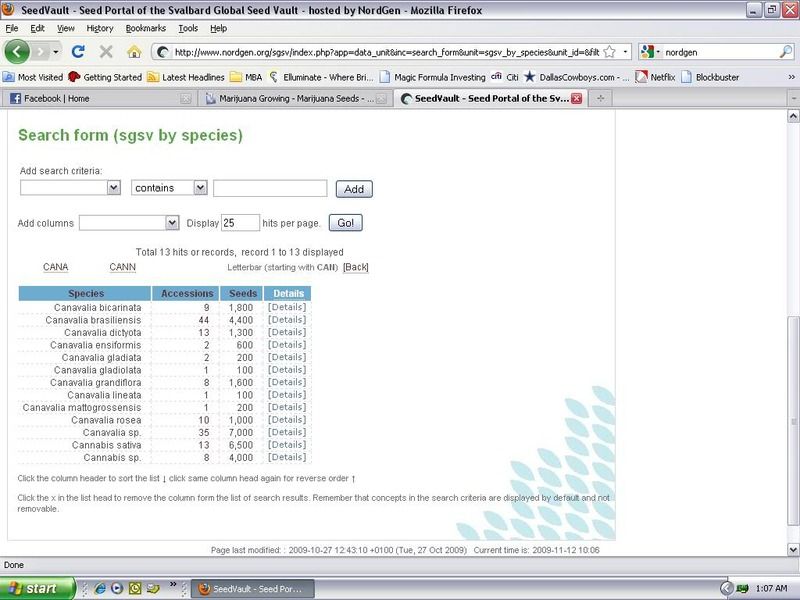Click the Forward navigation arrow
Screen dimensions: 800x600
[40, 52]
